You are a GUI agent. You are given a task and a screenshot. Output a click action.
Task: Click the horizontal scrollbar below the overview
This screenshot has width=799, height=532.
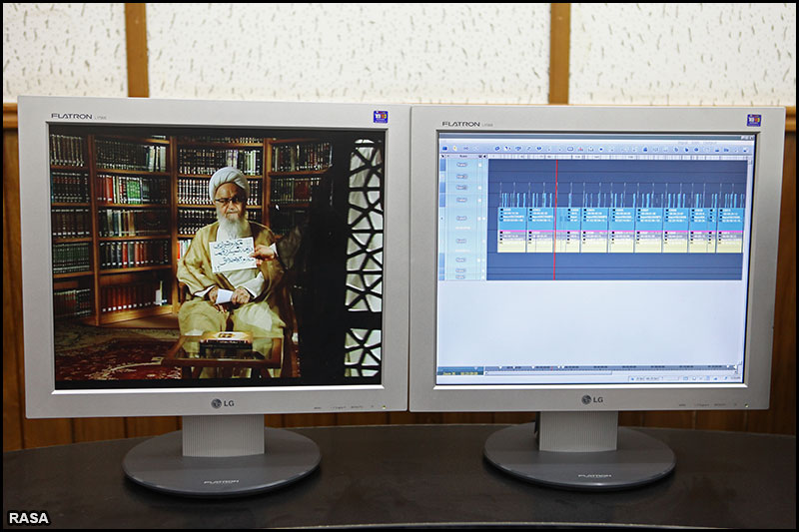click(x=610, y=373)
